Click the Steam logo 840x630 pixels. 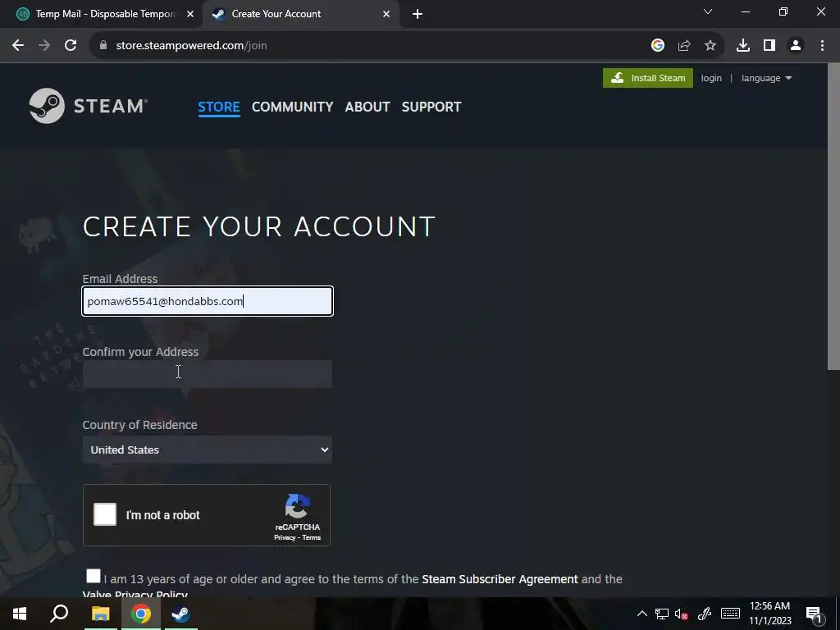[89, 106]
